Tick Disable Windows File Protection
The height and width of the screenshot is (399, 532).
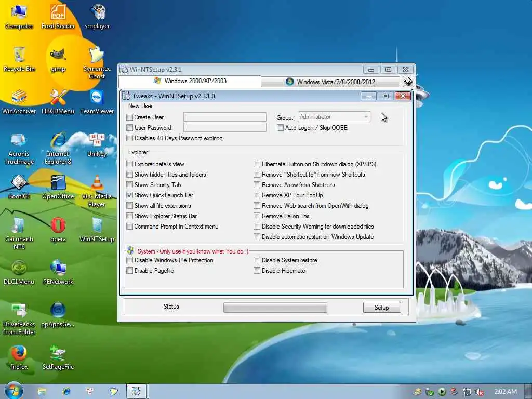tap(129, 260)
